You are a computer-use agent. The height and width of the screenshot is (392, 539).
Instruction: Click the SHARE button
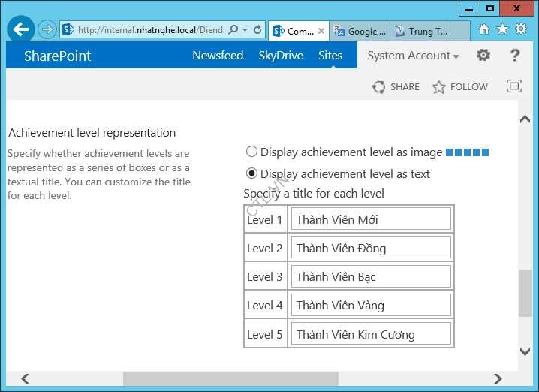click(x=396, y=87)
